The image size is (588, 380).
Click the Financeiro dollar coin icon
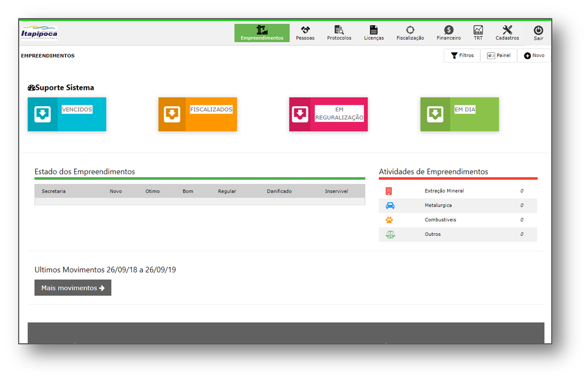(x=449, y=30)
